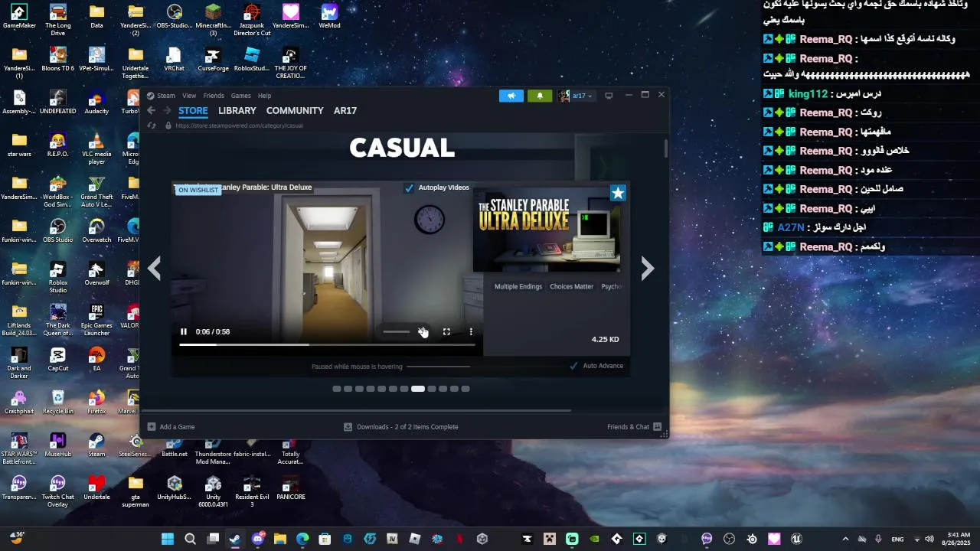Mute the trailer with the volume icon
Image resolution: width=980 pixels, height=551 pixels.
pyautogui.click(x=423, y=331)
